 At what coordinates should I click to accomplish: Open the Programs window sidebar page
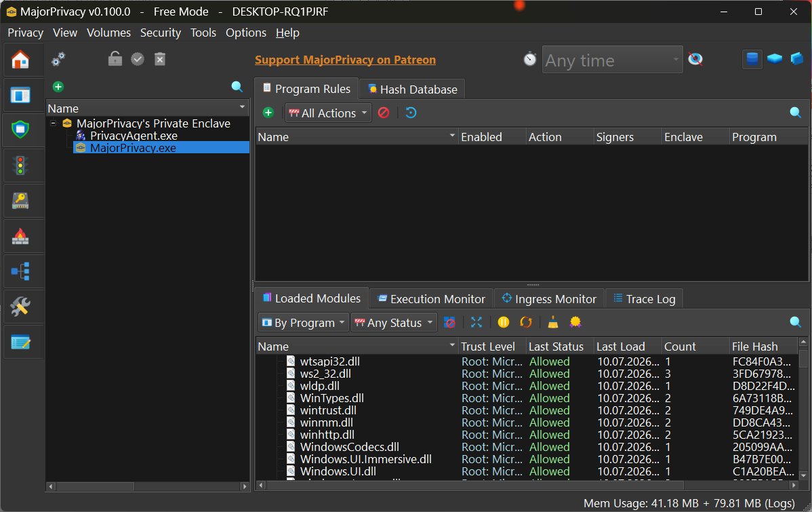20,96
